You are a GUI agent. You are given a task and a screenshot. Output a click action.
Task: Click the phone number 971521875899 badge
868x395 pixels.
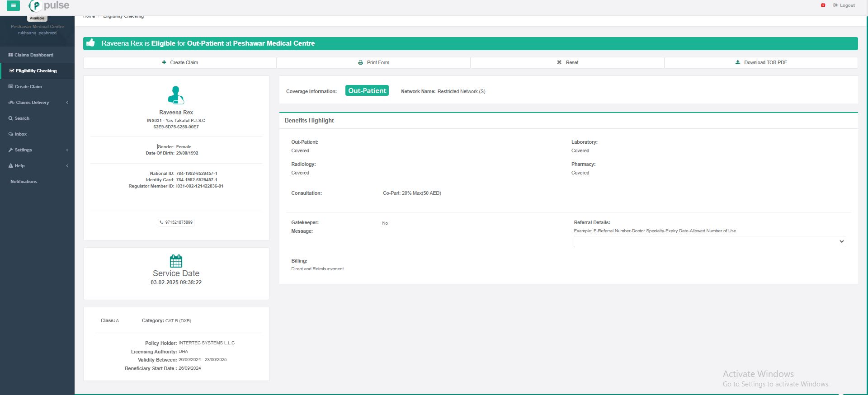tap(176, 222)
